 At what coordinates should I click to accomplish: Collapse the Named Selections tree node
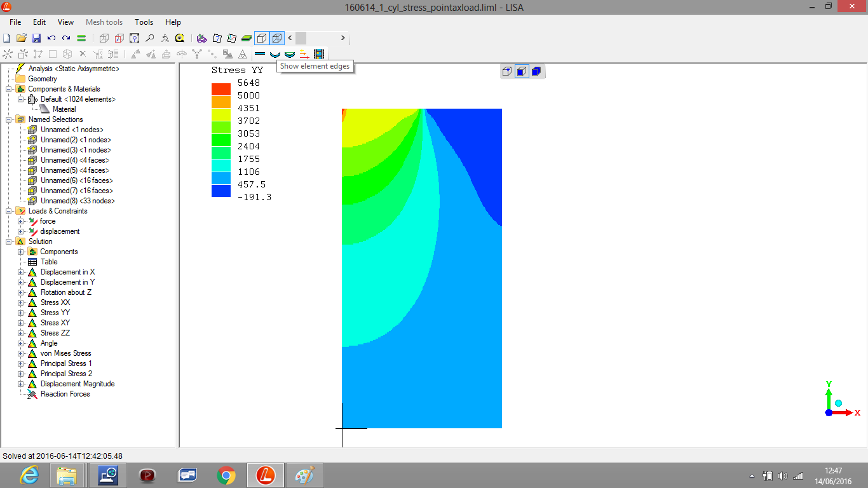click(x=8, y=119)
